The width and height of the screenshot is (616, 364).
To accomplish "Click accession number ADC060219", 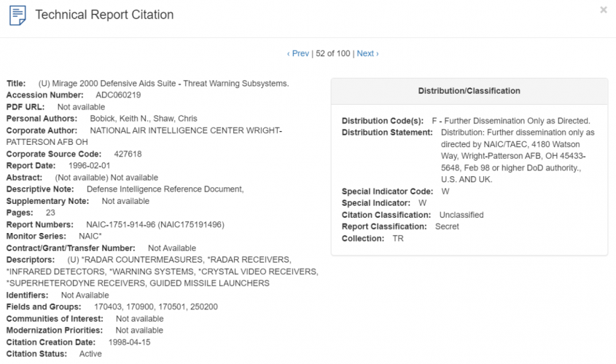I will pos(118,95).
